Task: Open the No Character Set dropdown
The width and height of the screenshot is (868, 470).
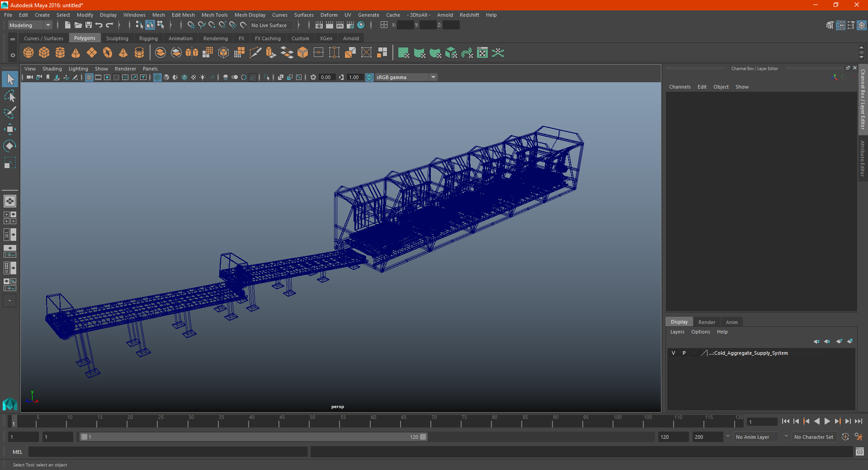Action: click(x=815, y=437)
